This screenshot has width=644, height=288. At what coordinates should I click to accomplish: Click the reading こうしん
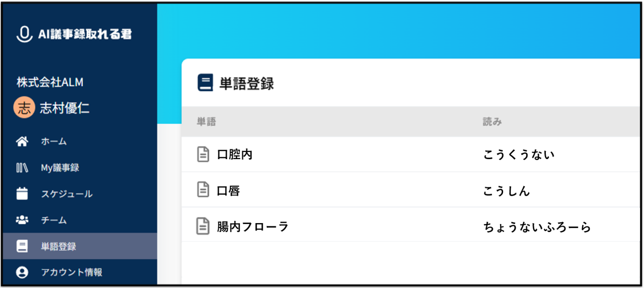pos(506,191)
